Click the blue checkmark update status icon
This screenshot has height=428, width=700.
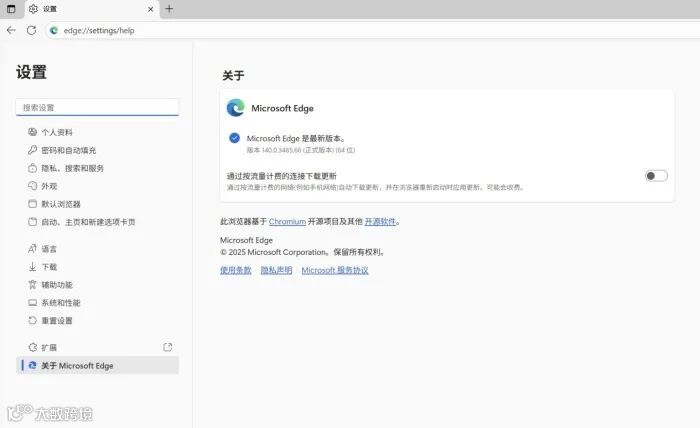click(234, 138)
